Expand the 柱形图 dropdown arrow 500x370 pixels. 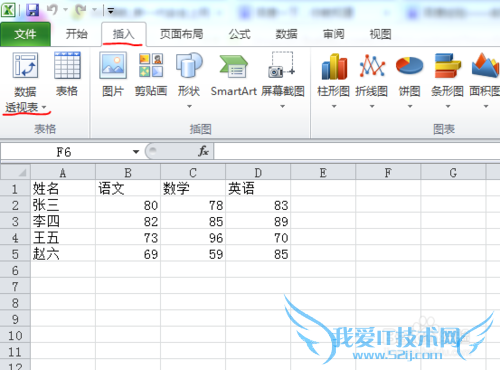click(x=334, y=106)
